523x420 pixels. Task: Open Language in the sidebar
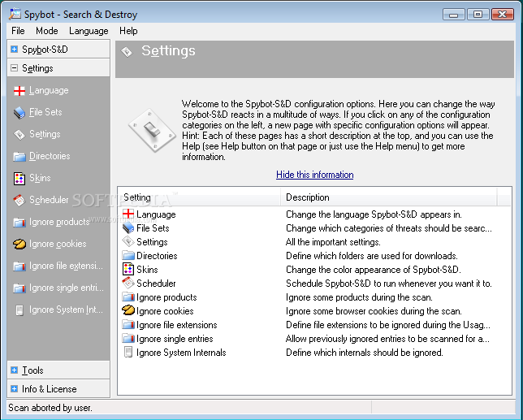49,90
